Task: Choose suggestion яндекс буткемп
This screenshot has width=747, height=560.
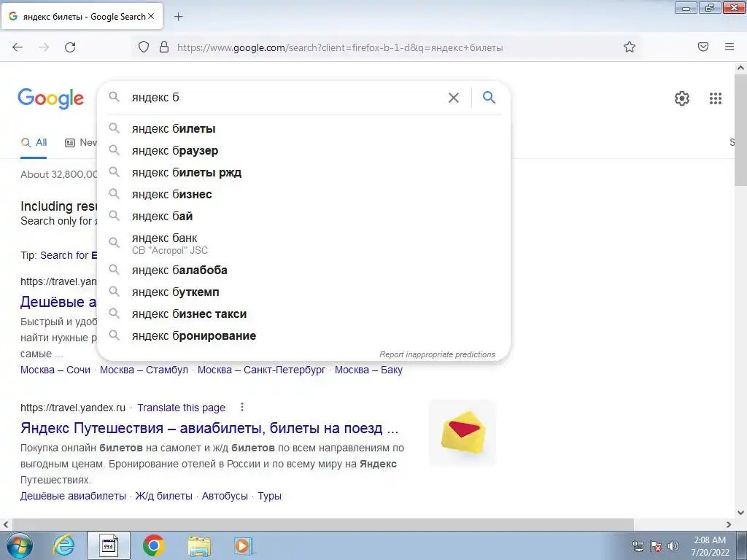Action: click(x=304, y=292)
